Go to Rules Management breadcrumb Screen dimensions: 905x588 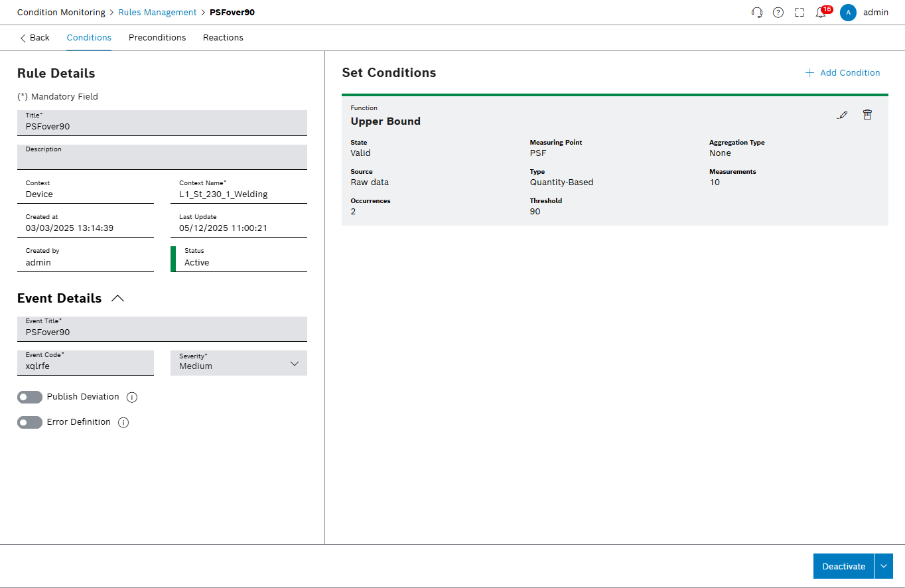point(157,13)
